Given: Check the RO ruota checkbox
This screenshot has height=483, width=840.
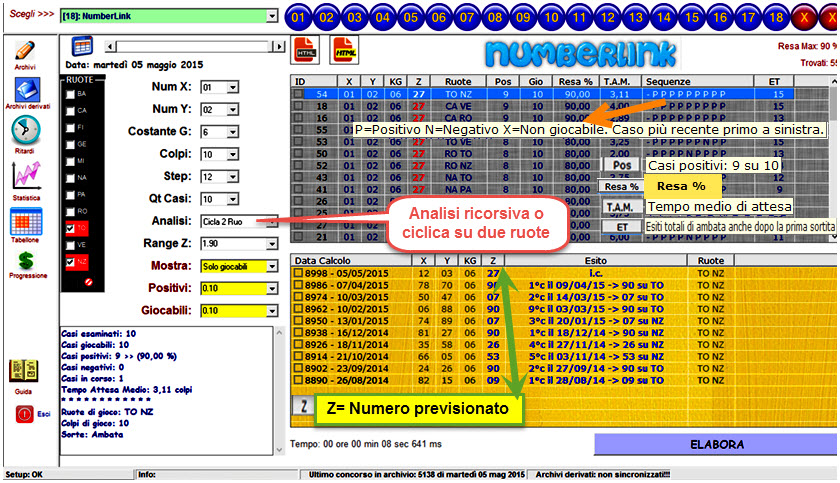Looking at the screenshot, I should point(70,212).
